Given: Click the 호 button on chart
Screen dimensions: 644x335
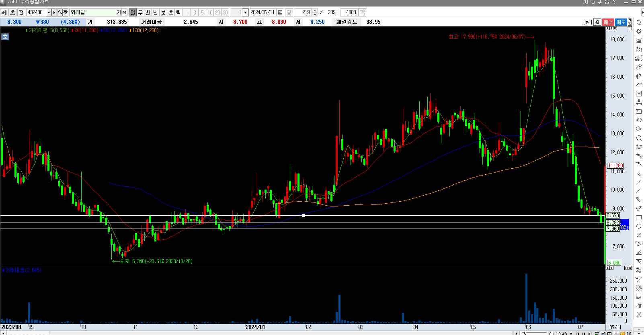Looking at the screenshot, I should point(5,37).
